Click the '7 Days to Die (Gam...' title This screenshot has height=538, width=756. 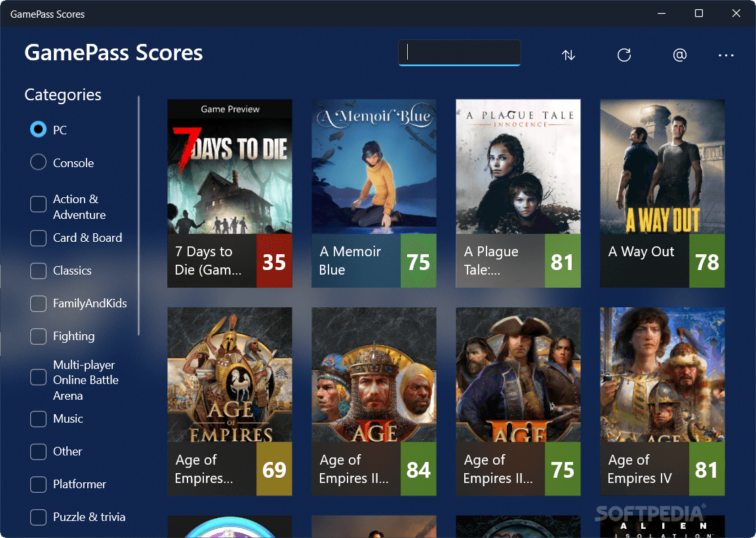[208, 261]
